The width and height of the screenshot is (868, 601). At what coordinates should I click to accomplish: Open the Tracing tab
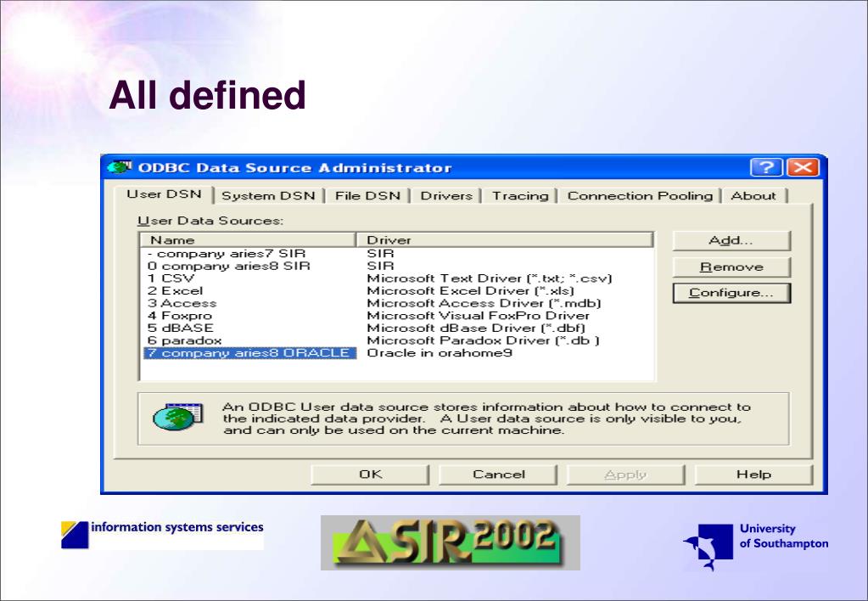click(520, 195)
